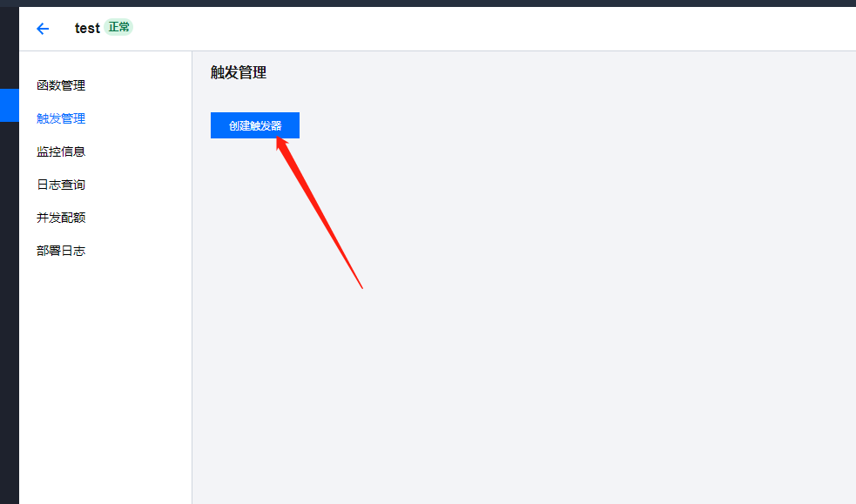856x504 pixels.
Task: Click the red arrowhead near the 创建触发器 button
Action: pyautogui.click(x=282, y=144)
